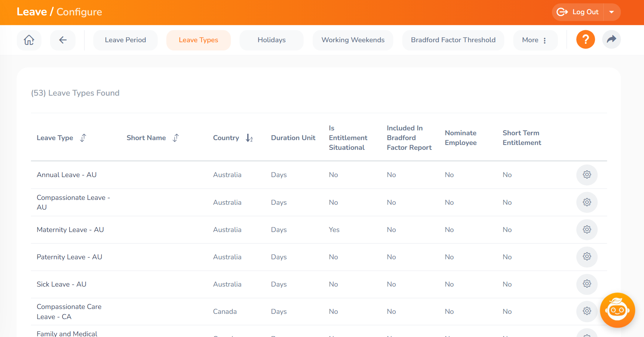Open settings gear for Paternity Leave - AU
The height and width of the screenshot is (337, 644).
[x=587, y=257]
